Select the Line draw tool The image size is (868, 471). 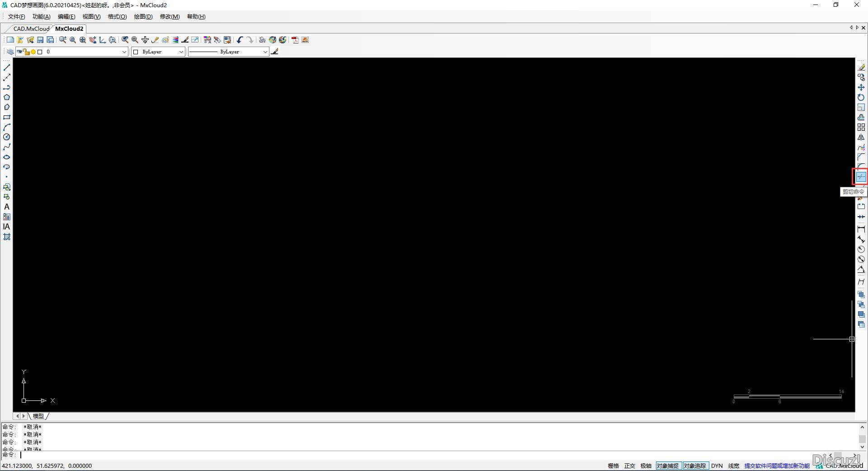(7, 67)
